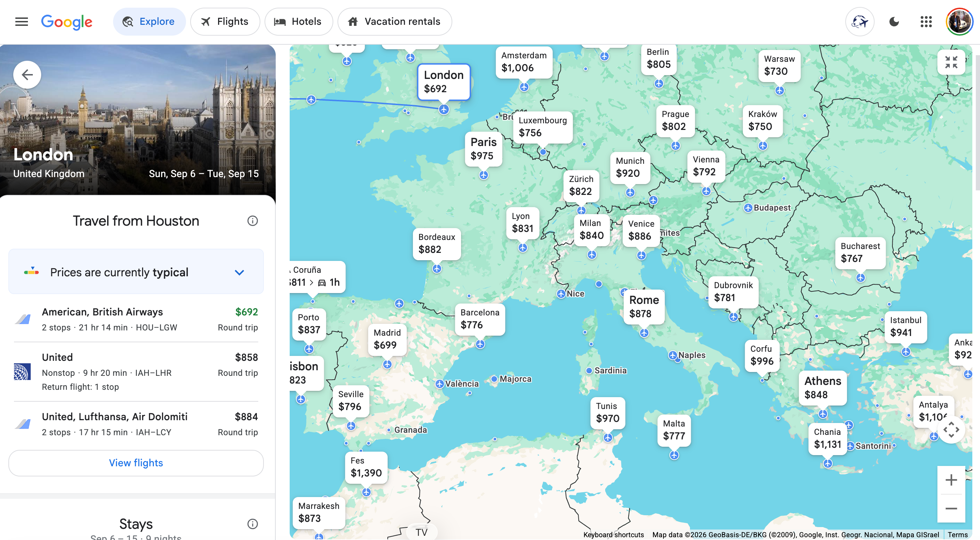This screenshot has height=540, width=980.
Task: Select the Luxembourg $756 destination
Action: point(542,127)
